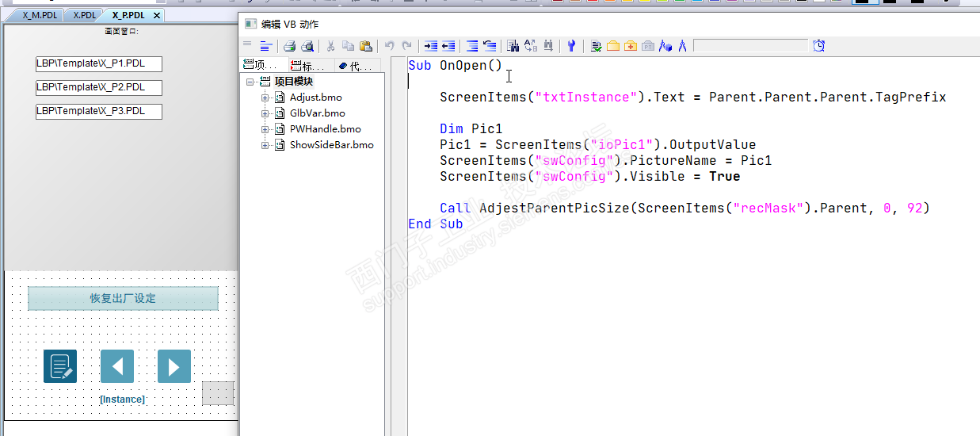980x436 pixels.
Task: Collapse the 项目模块 root node
Action: (250, 82)
